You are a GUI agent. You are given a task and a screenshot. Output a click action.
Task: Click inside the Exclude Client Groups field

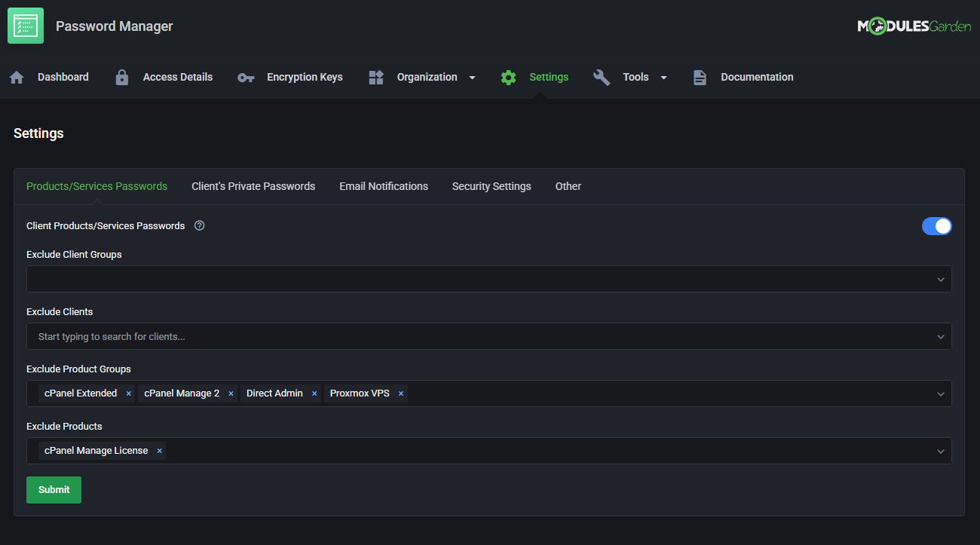(x=489, y=279)
